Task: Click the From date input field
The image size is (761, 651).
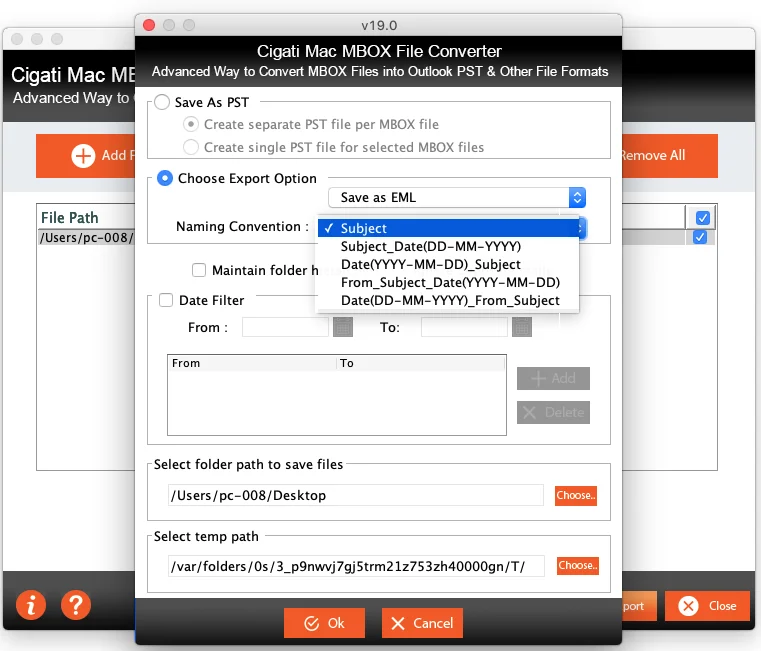Action: [x=285, y=327]
